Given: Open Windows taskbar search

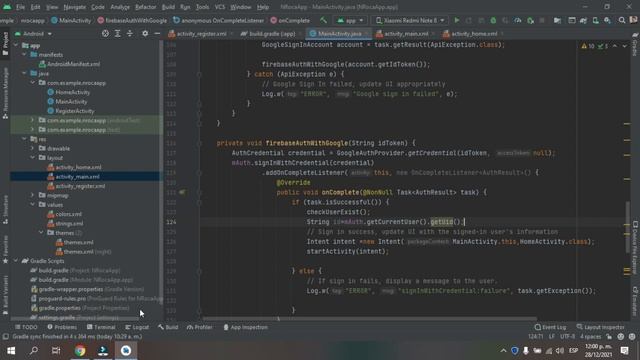Looking at the screenshot, I should (34, 350).
